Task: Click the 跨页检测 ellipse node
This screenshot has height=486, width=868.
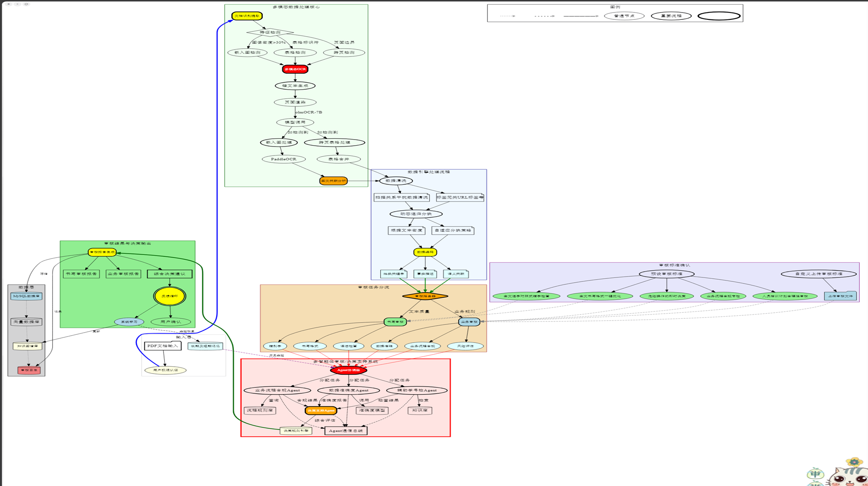Action: click(x=344, y=53)
